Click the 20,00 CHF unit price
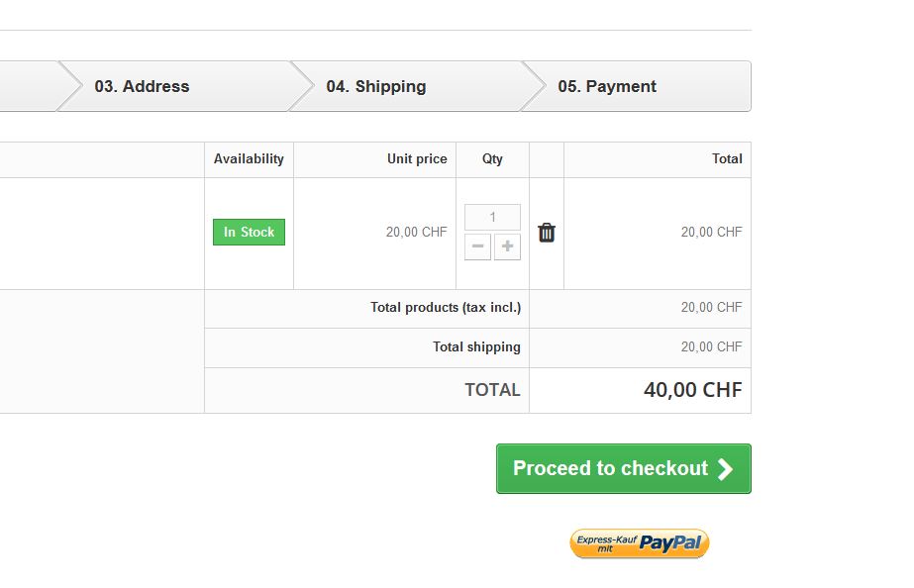Image resolution: width=914 pixels, height=588 pixels. (416, 233)
